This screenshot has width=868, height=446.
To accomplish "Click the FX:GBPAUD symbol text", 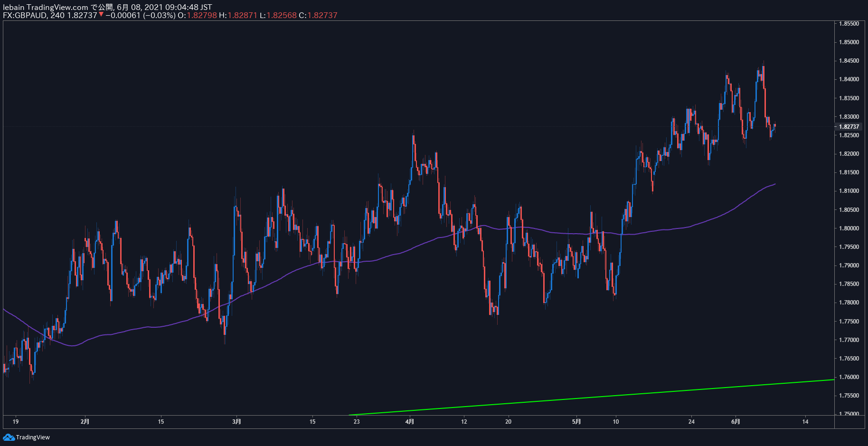I will [x=25, y=15].
